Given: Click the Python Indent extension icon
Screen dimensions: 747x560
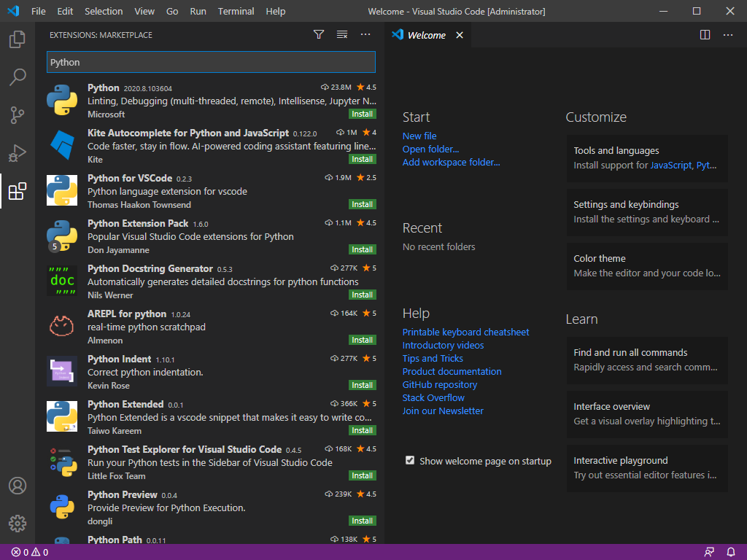Looking at the screenshot, I should (x=62, y=371).
